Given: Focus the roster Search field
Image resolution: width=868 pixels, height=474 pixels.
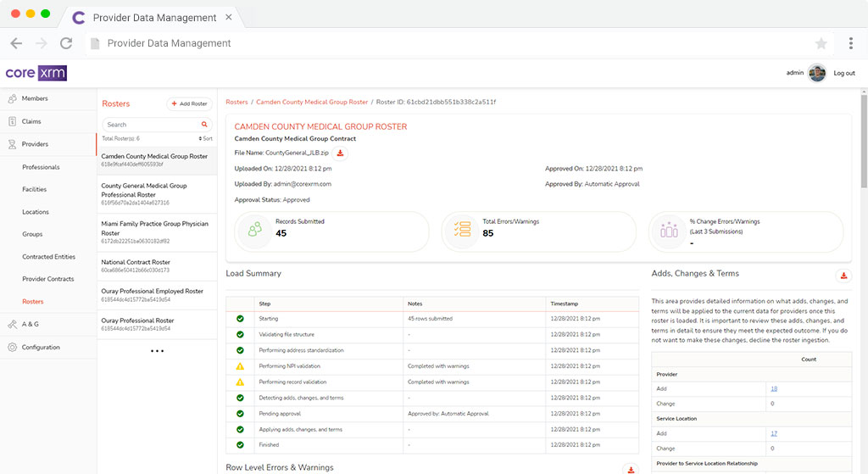Looking at the screenshot, I should (153, 125).
